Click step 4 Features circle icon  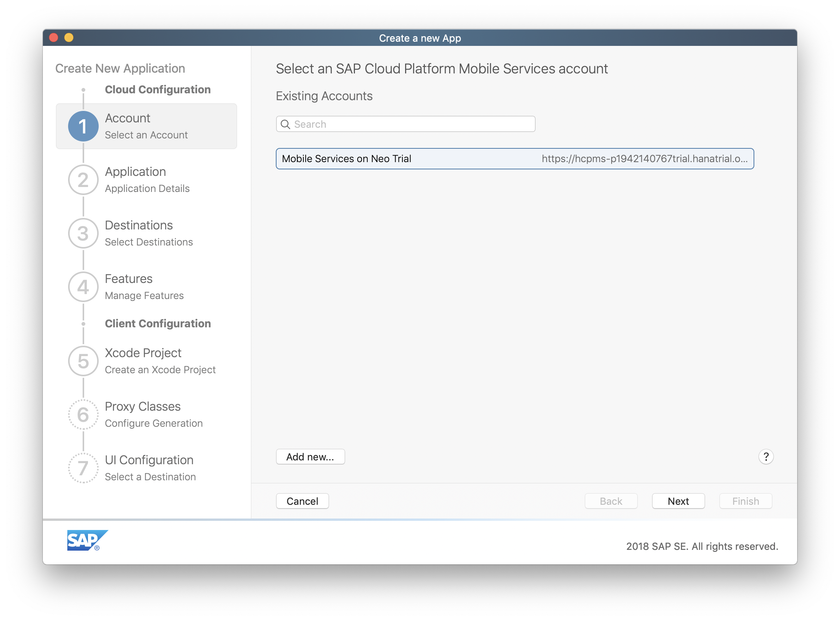pos(83,287)
